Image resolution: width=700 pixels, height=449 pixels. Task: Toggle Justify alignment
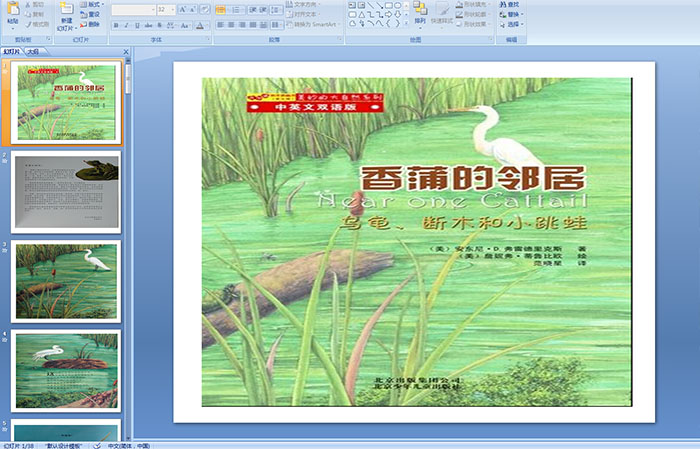coord(253,25)
